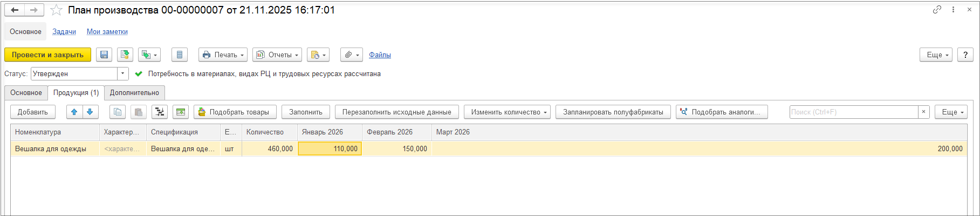Click the paste rows icon
This screenshot has width=980, height=216.
pos(139,112)
